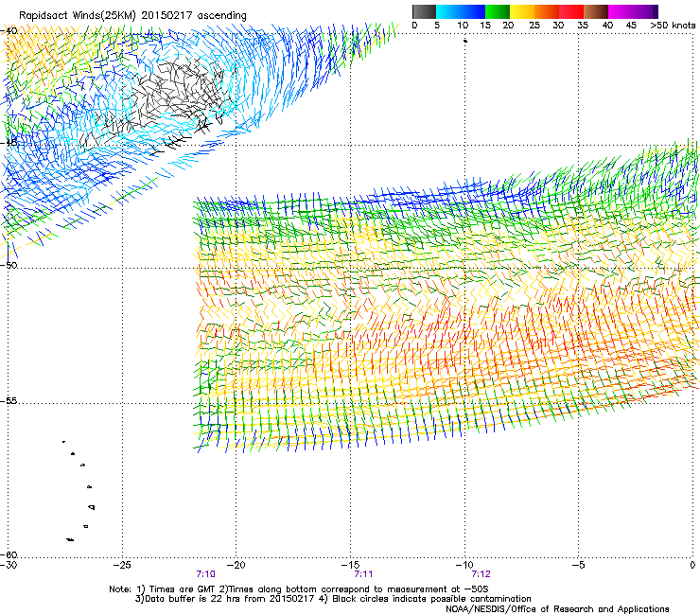Click the '>50 knots' legend label
This screenshot has width=700, height=615.
pos(673,26)
